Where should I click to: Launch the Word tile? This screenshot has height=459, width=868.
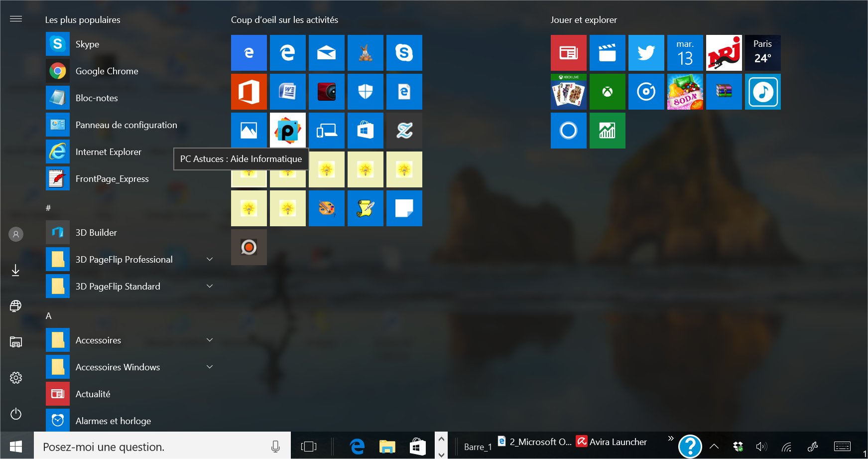(x=287, y=92)
